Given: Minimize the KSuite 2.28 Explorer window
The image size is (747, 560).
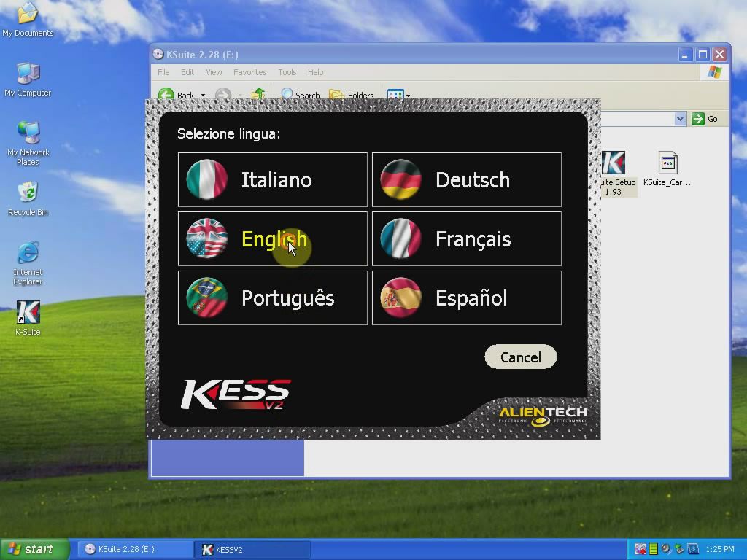Looking at the screenshot, I should click(685, 54).
